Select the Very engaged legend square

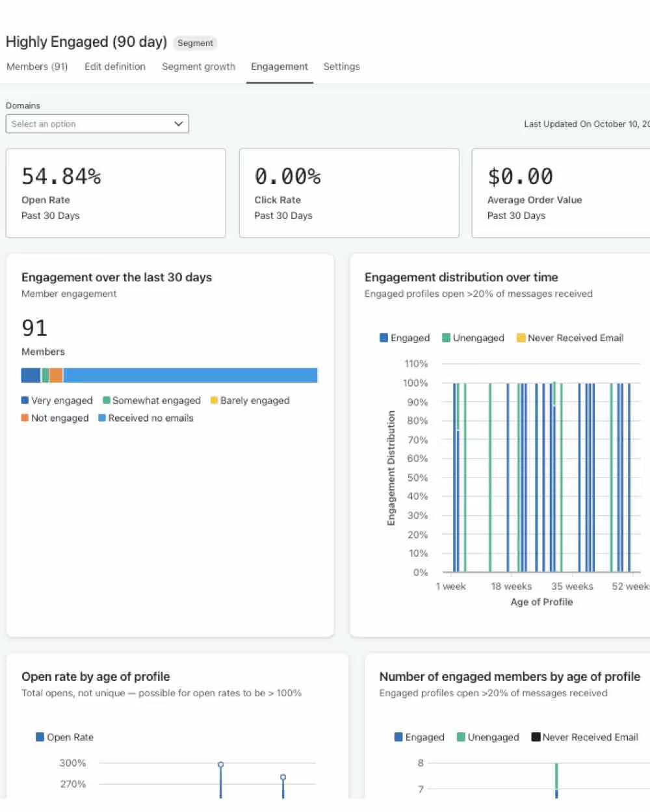(24, 400)
